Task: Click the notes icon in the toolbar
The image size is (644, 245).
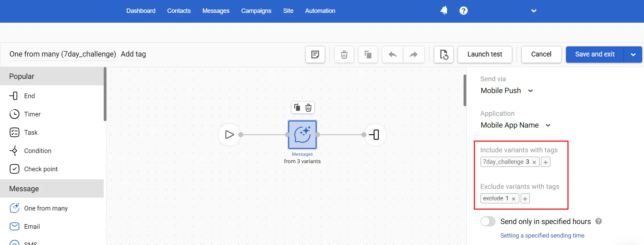Action: (315, 54)
